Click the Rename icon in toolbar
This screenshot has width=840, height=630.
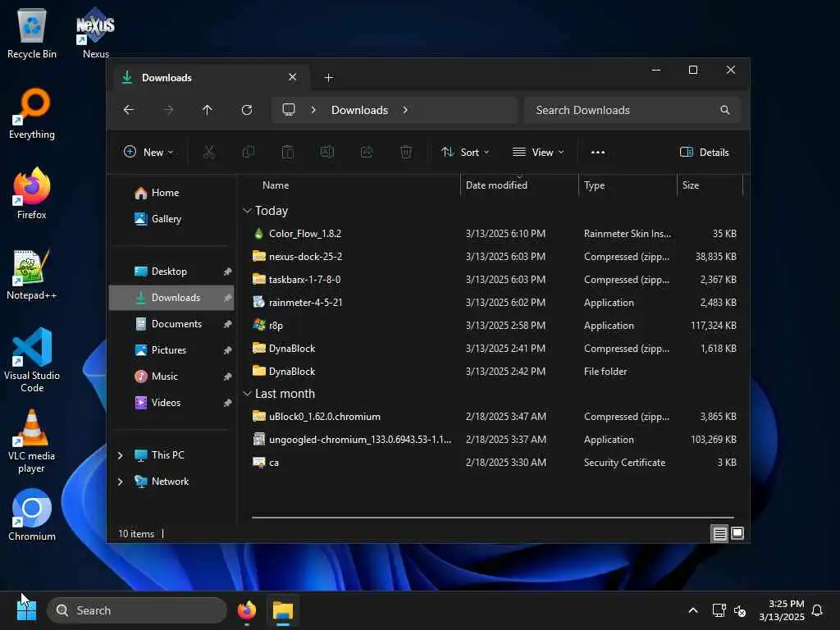[x=327, y=152]
